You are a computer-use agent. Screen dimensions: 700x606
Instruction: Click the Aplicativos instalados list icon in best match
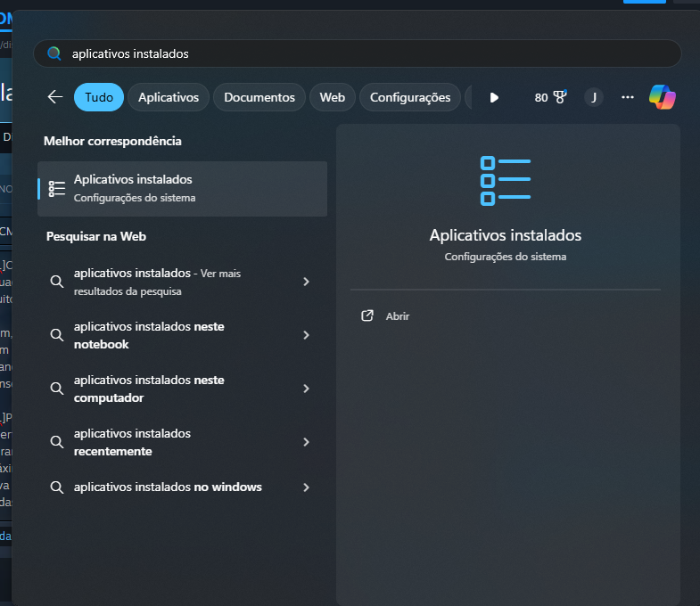coord(57,189)
